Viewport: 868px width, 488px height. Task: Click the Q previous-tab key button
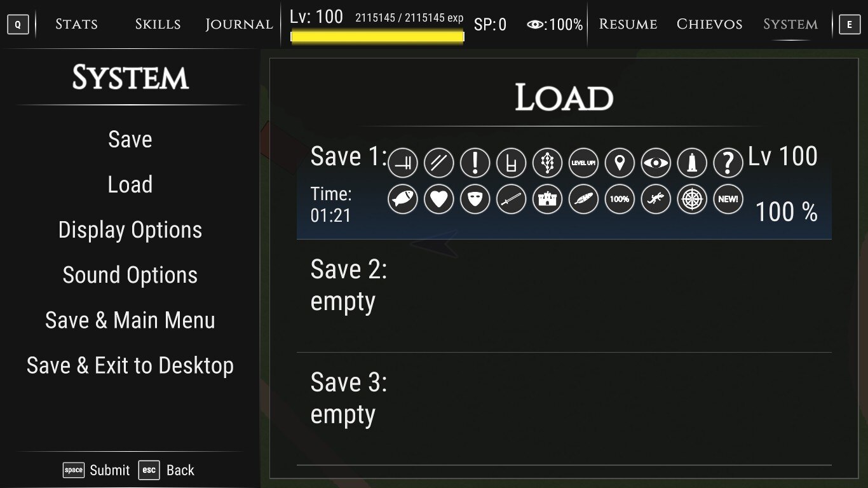click(18, 25)
